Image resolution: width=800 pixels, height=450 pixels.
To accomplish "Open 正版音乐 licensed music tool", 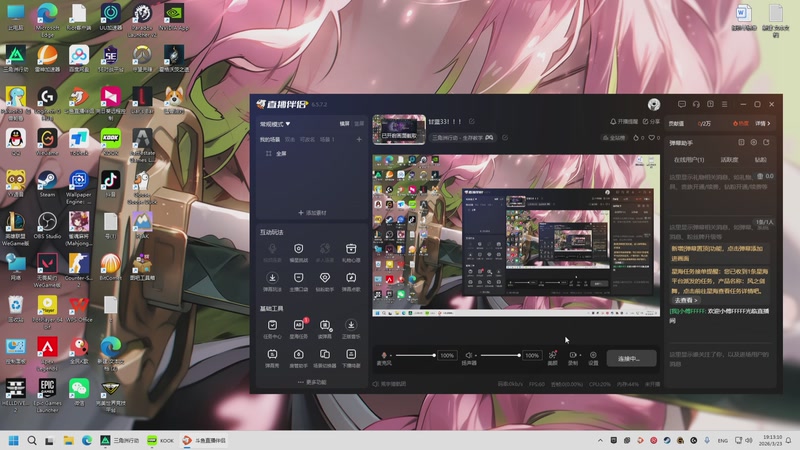I will (351, 329).
